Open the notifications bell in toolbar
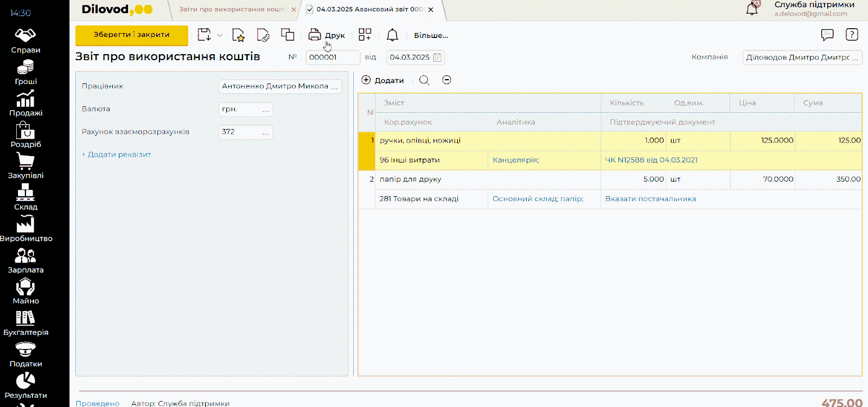 point(392,35)
